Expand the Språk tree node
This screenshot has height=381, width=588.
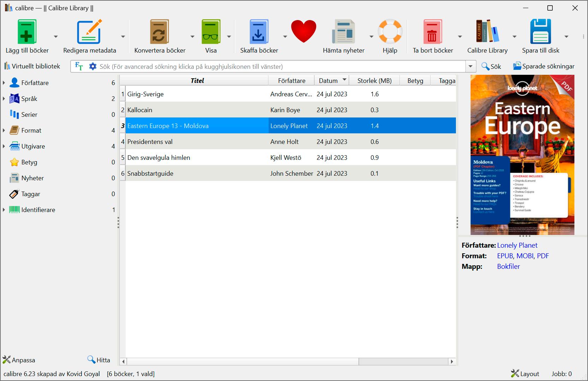(4, 99)
